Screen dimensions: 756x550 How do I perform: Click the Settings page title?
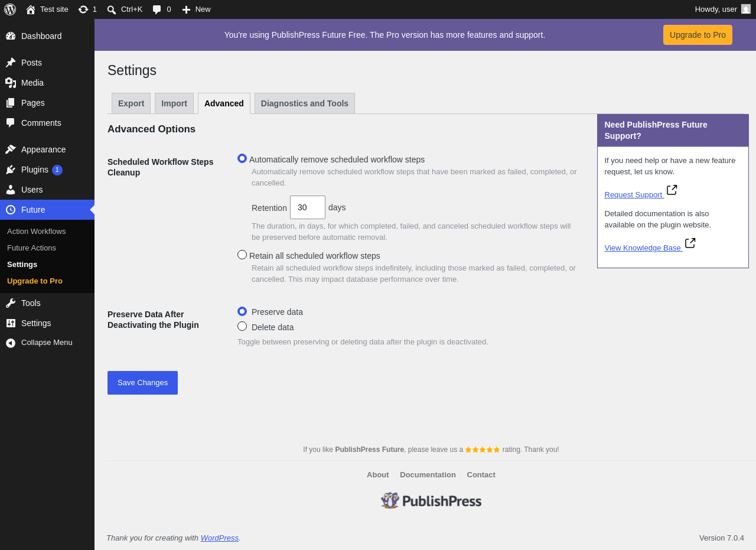point(132,70)
